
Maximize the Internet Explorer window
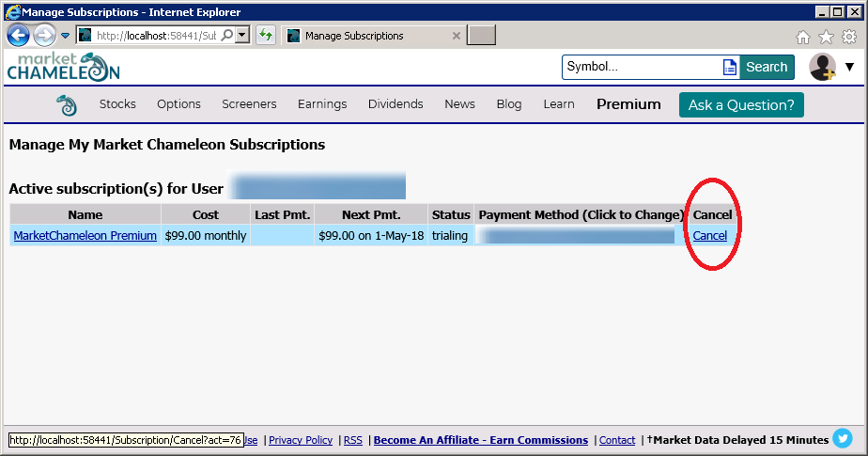[x=838, y=11]
